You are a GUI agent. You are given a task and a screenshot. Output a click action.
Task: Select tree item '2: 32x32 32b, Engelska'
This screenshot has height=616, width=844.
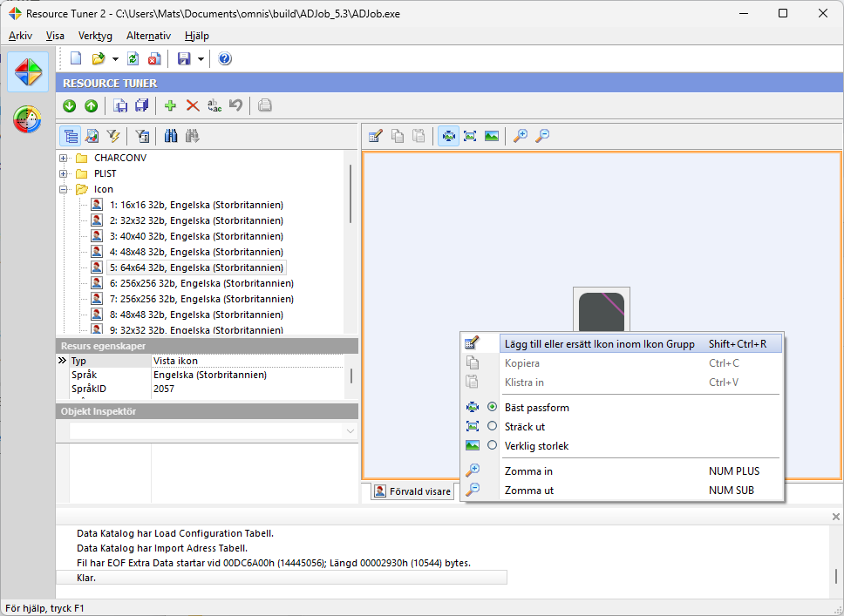[x=196, y=220]
